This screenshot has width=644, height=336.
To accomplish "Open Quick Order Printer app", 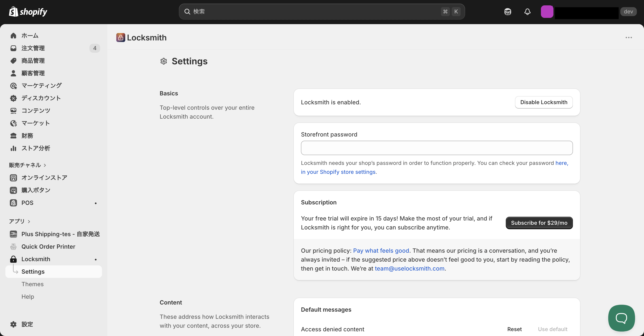I will tap(48, 247).
